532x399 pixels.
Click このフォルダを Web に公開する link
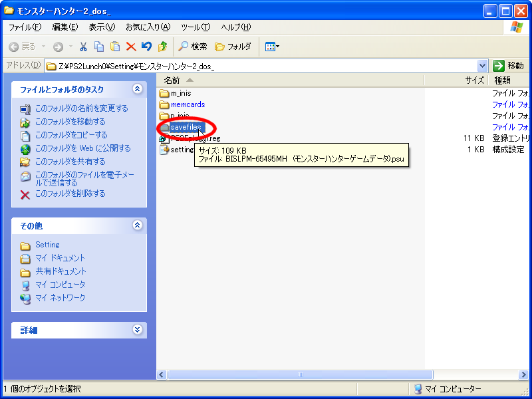coord(82,148)
